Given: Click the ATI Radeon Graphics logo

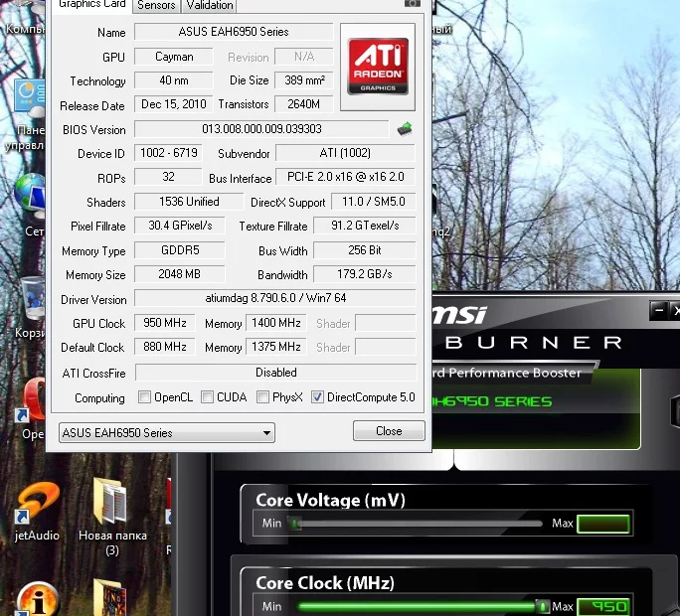Looking at the screenshot, I should coord(378,67).
